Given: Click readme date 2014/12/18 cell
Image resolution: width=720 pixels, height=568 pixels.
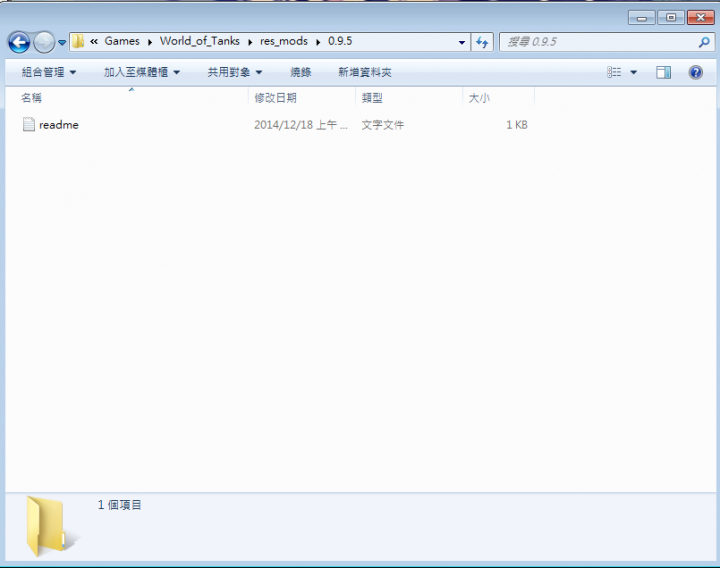Looking at the screenshot, I should (300, 125).
